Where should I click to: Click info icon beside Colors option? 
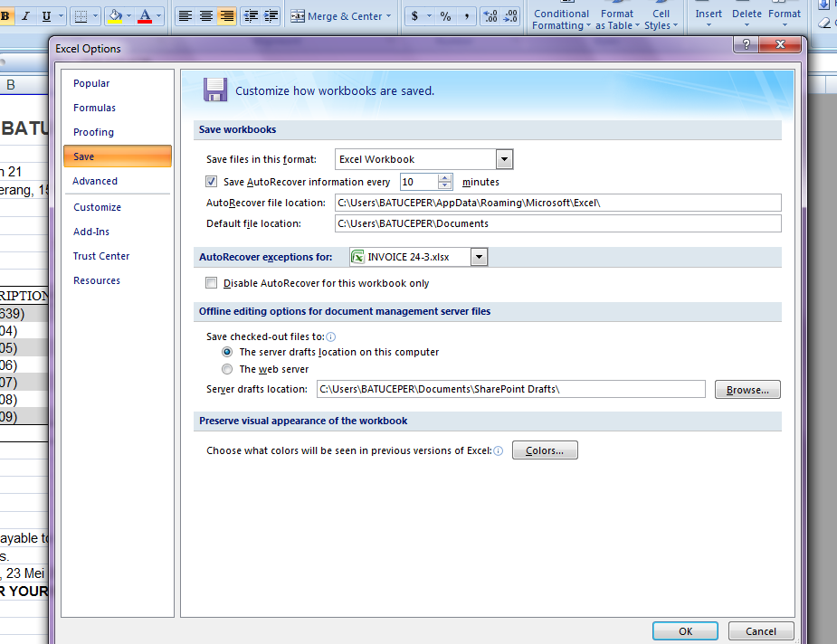[x=498, y=450]
